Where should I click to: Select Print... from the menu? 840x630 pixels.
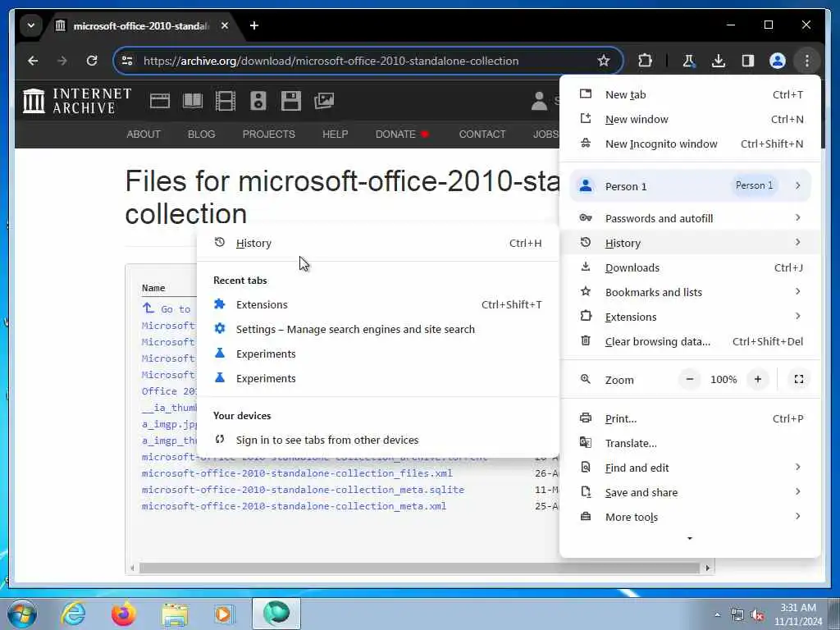(x=690, y=418)
